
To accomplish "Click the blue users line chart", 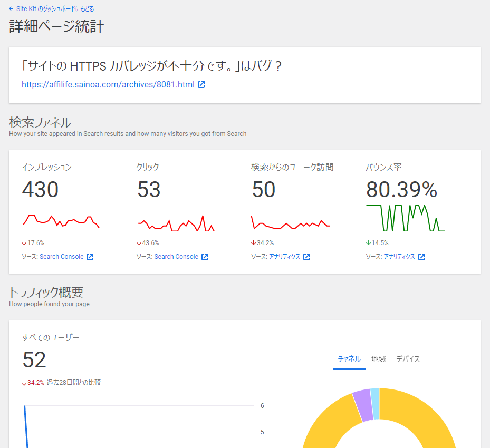I will point(26,427).
